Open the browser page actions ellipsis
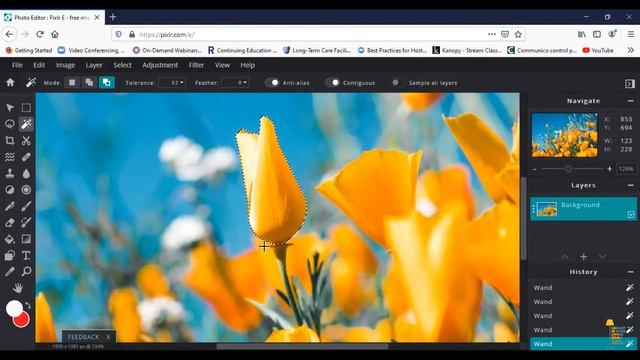The image size is (640, 360). click(x=491, y=34)
